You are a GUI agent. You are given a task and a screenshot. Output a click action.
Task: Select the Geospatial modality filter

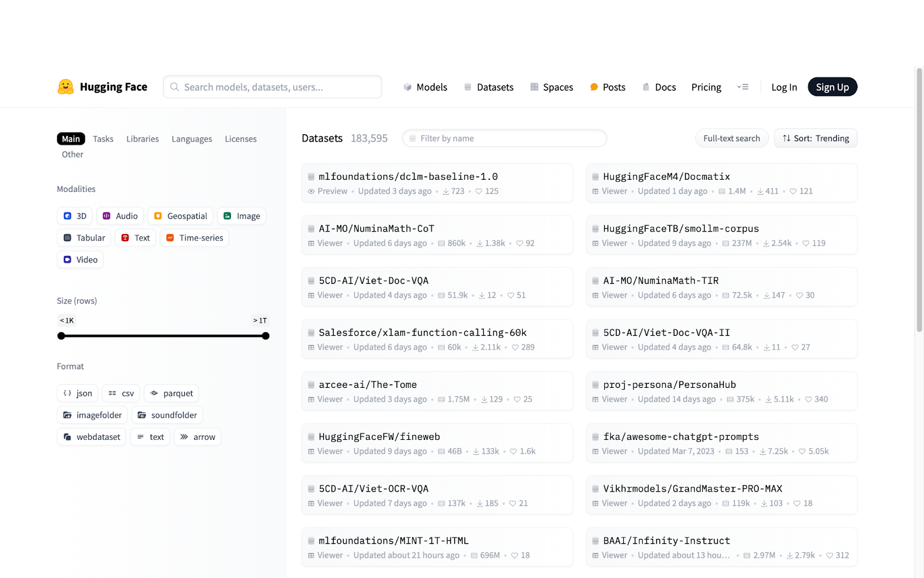180,216
